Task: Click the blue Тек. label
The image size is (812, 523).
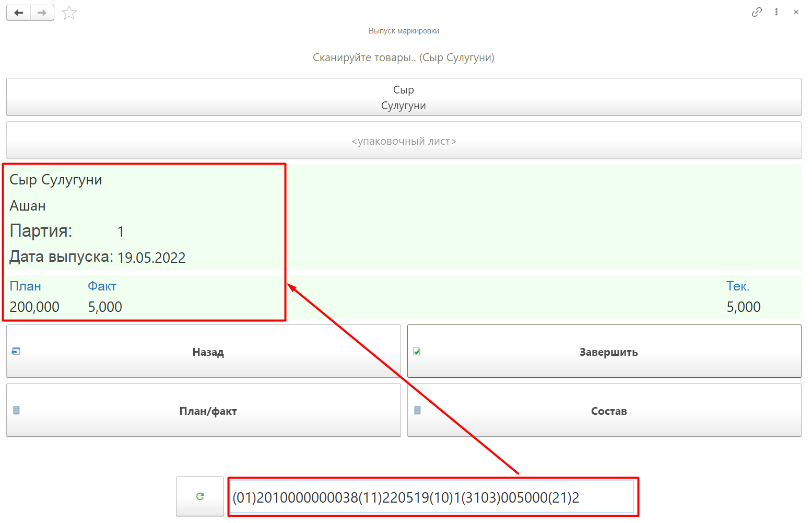Action: pyautogui.click(x=737, y=286)
